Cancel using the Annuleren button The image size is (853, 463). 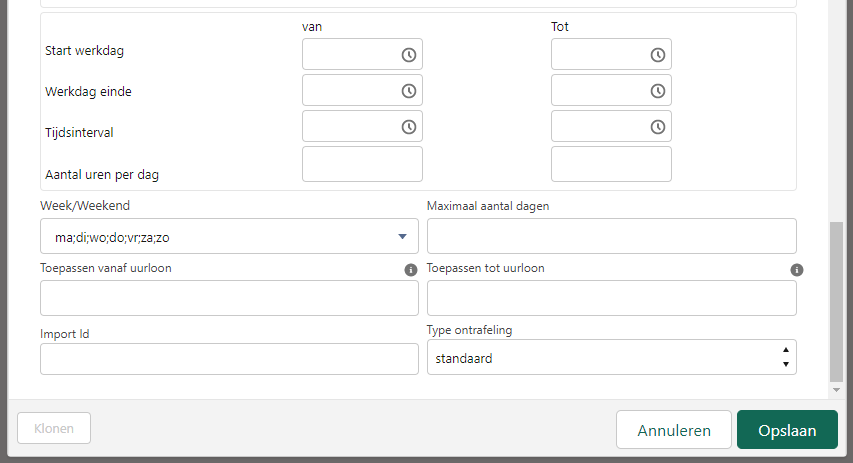673,430
